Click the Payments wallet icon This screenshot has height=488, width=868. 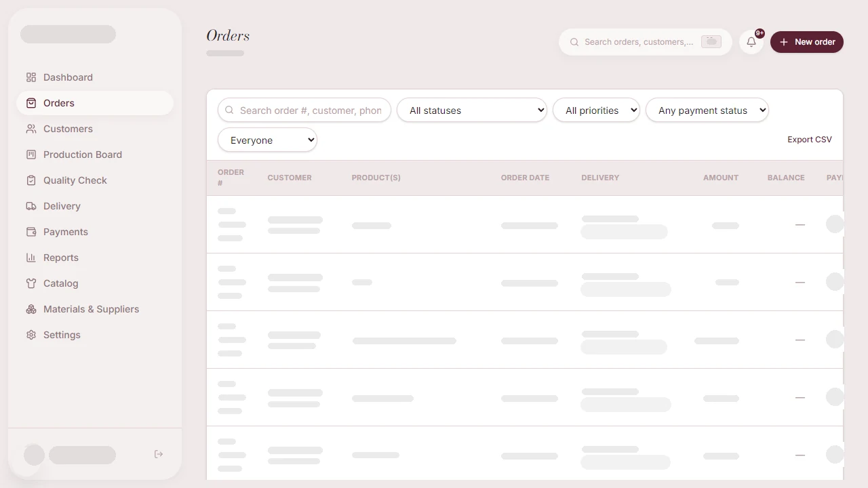pos(31,232)
